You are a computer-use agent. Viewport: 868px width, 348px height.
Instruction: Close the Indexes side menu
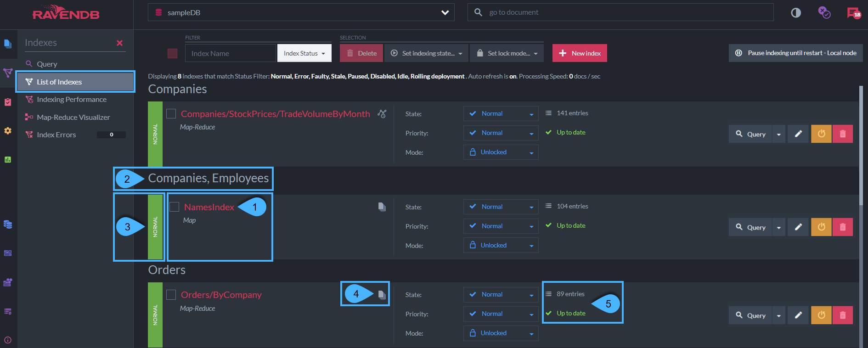pyautogui.click(x=119, y=43)
